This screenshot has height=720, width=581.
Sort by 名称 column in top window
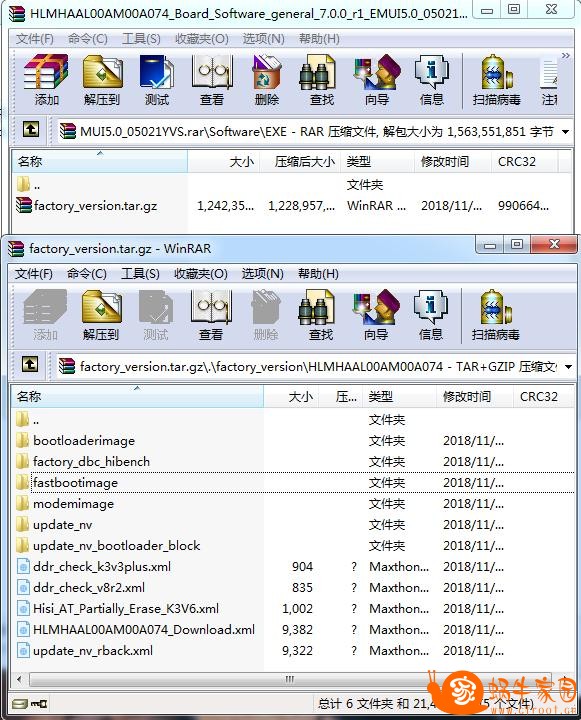(x=100, y=162)
